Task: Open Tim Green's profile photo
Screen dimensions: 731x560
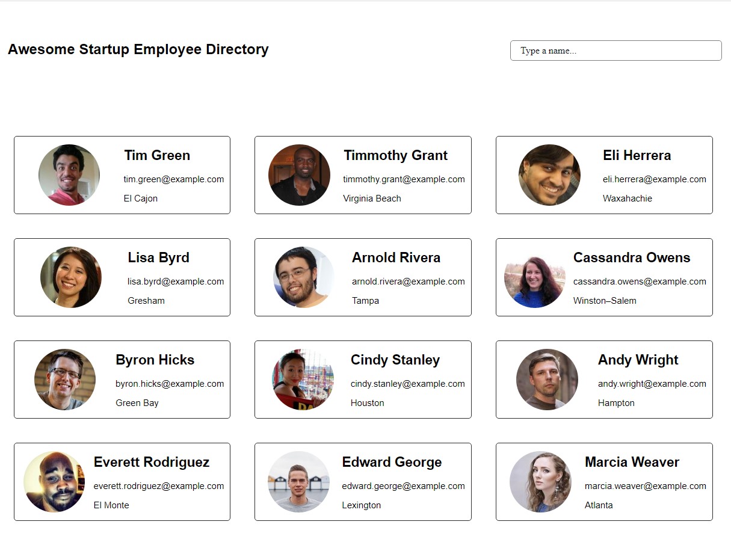Action: 69,175
